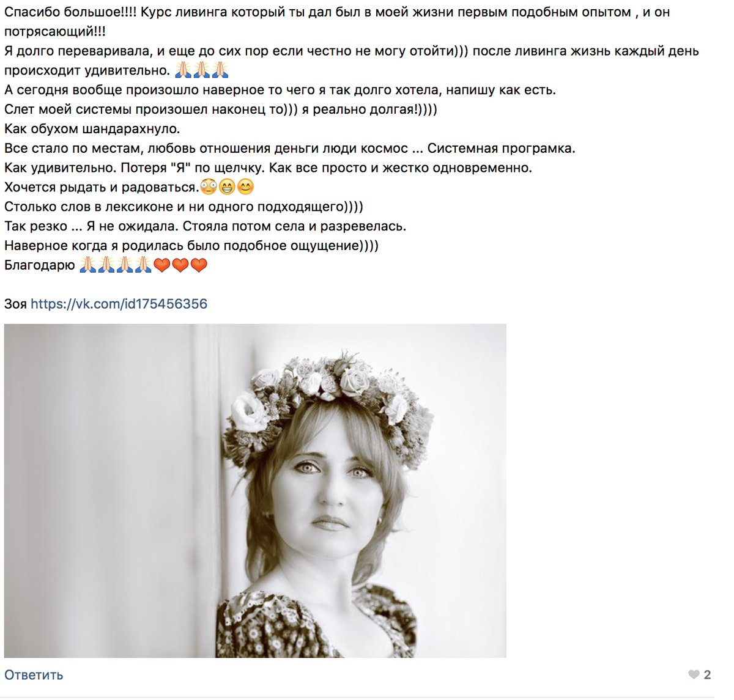The height and width of the screenshot is (700, 734).
Task: Click the like count number 2
Action: tap(707, 674)
